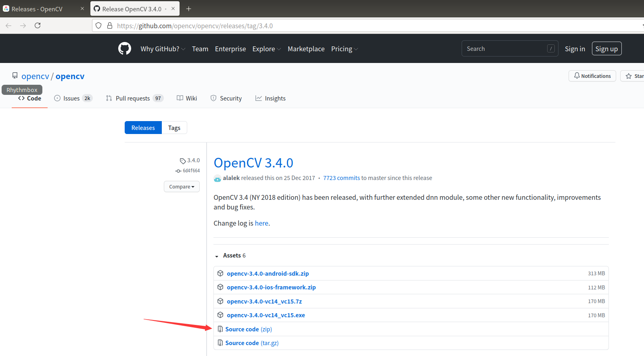Open the Insights tab
The height and width of the screenshot is (356, 644).
[270, 98]
